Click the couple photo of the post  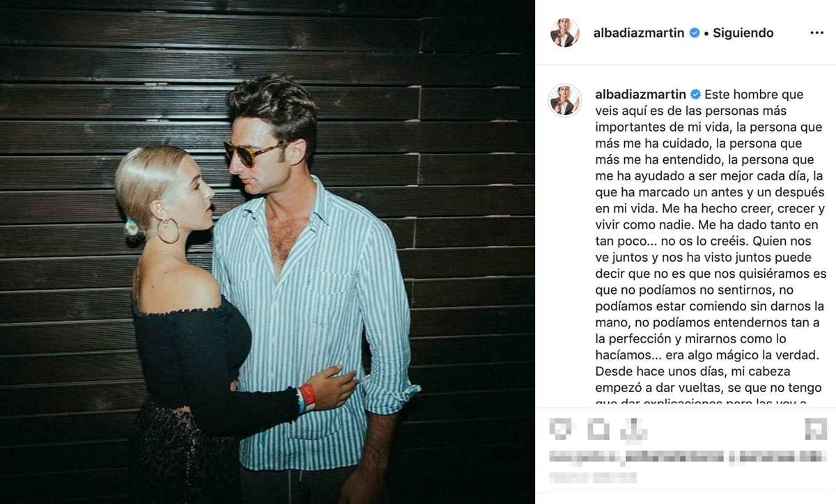click(x=268, y=252)
